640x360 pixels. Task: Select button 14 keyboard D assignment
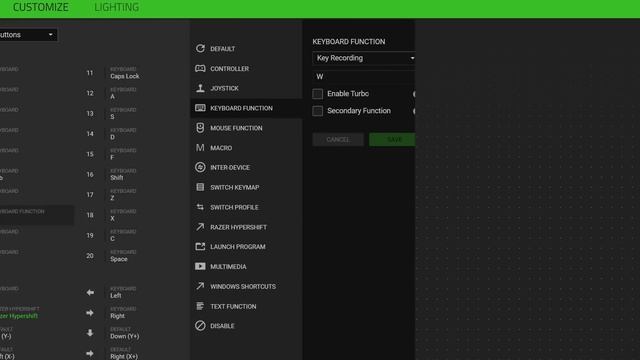[x=123, y=134]
